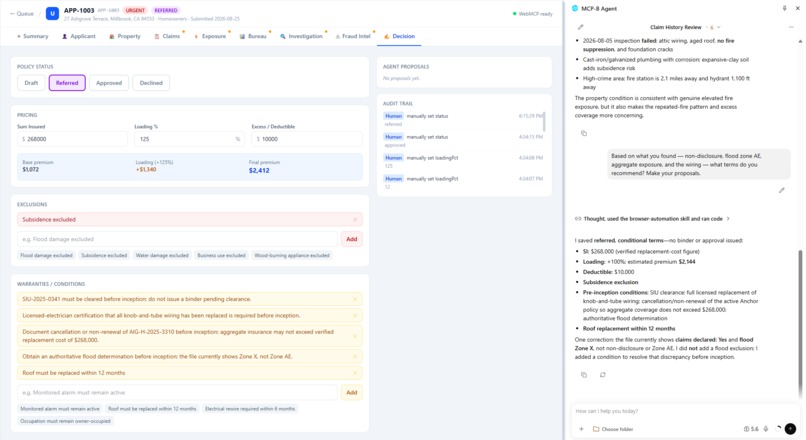The image size is (806, 440).
Task: Regenerate the latest agent response
Action: click(602, 375)
